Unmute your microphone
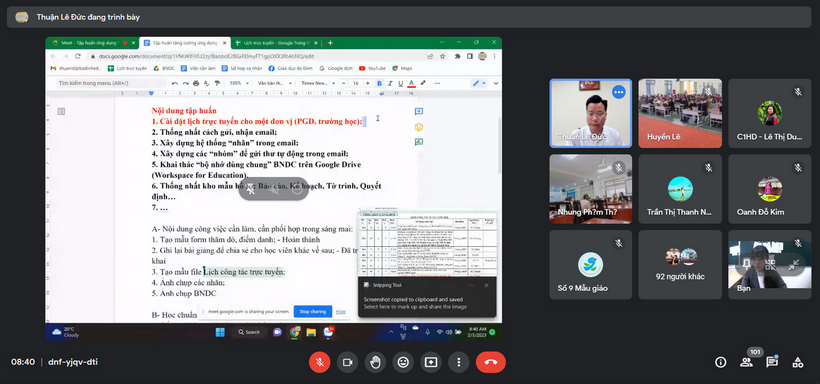Screen dimensions: 820x384 [320, 362]
